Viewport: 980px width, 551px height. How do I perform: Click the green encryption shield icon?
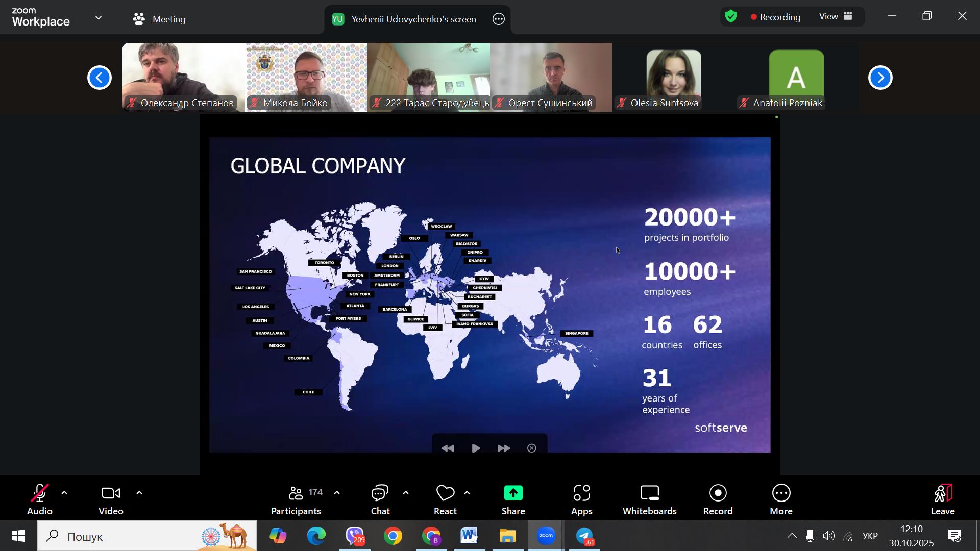pyautogui.click(x=731, y=17)
